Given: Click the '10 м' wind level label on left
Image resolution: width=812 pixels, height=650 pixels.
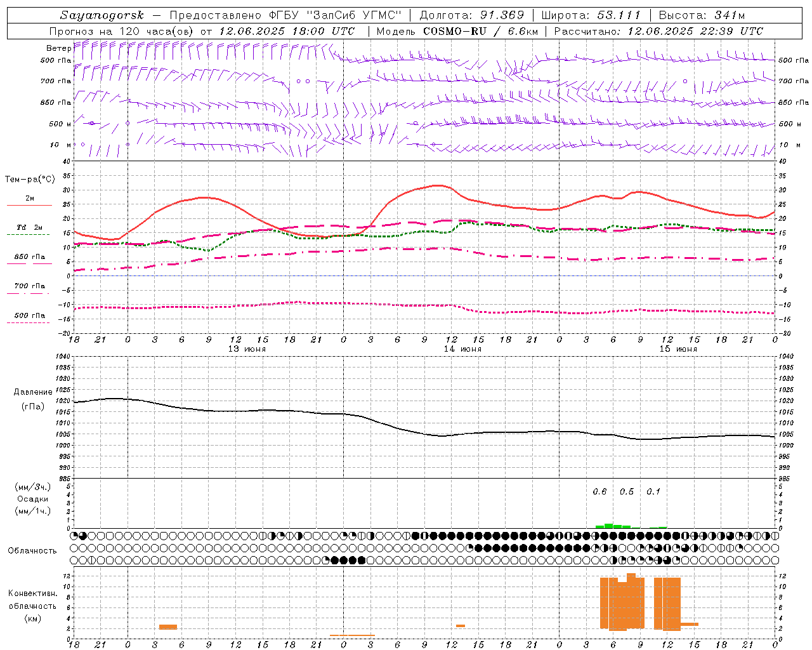Looking at the screenshot, I should (x=60, y=145).
